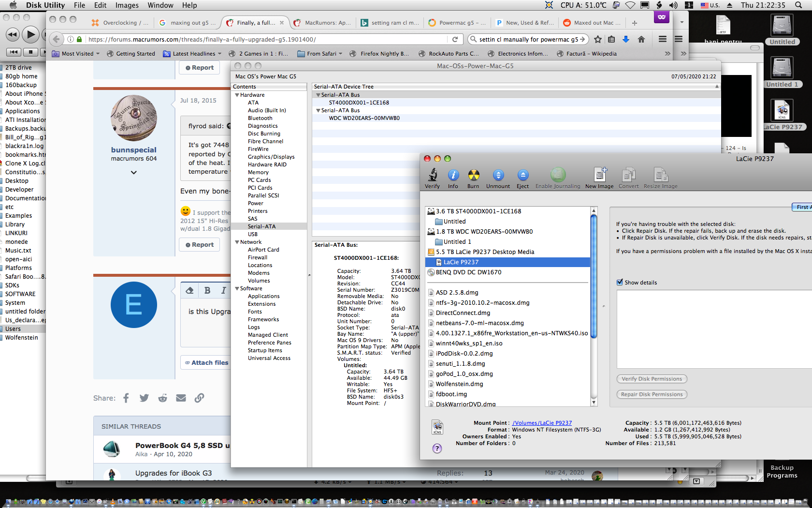Open Applications folder in the left file list
The image size is (812, 508).
pyautogui.click(x=23, y=111)
